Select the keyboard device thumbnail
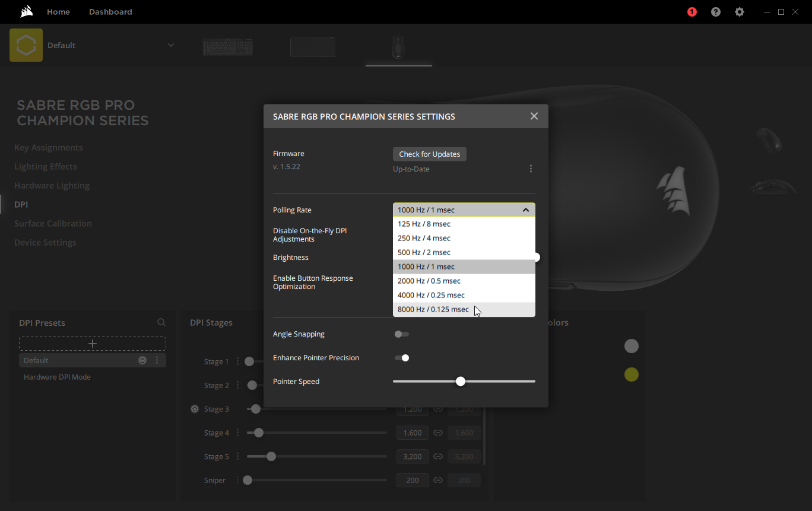812x511 pixels. pos(228,47)
